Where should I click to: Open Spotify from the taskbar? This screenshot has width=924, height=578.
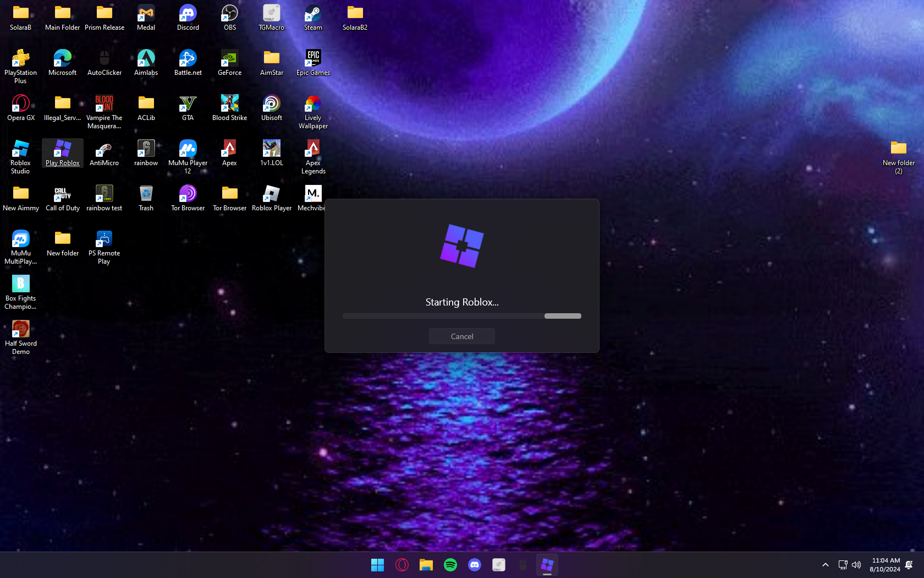[450, 565]
